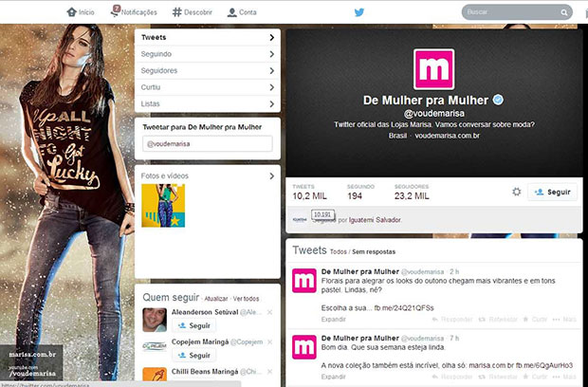Follow De Mulher pra Mulher

click(x=552, y=192)
